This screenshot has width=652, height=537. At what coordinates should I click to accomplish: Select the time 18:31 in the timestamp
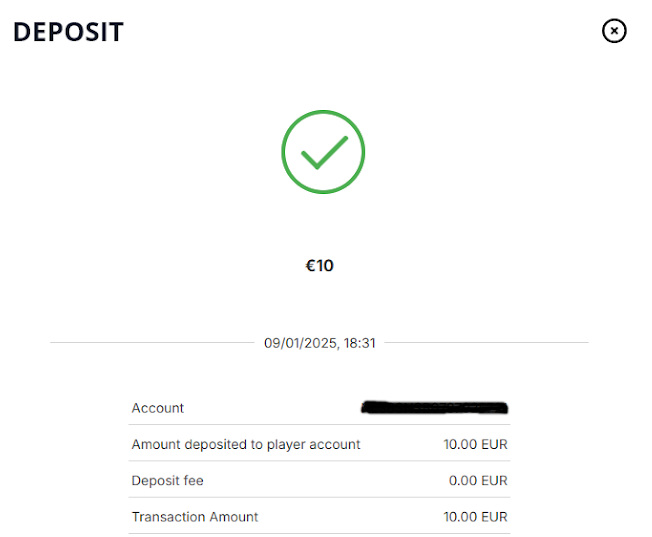(359, 342)
